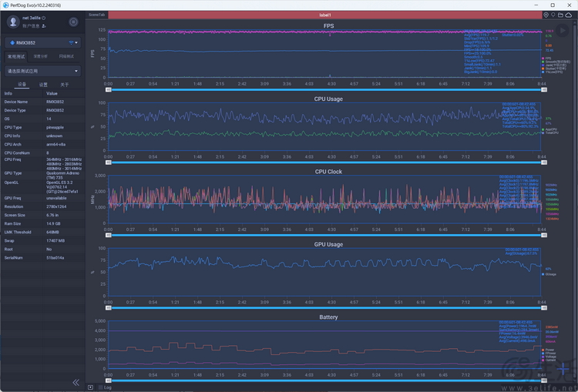Click the CPU Usage chart title

pos(328,99)
